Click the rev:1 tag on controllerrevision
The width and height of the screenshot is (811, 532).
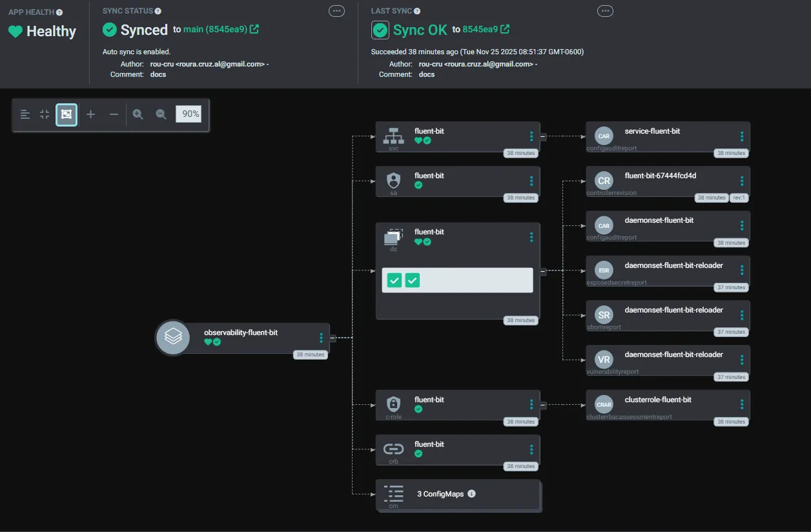coord(739,198)
